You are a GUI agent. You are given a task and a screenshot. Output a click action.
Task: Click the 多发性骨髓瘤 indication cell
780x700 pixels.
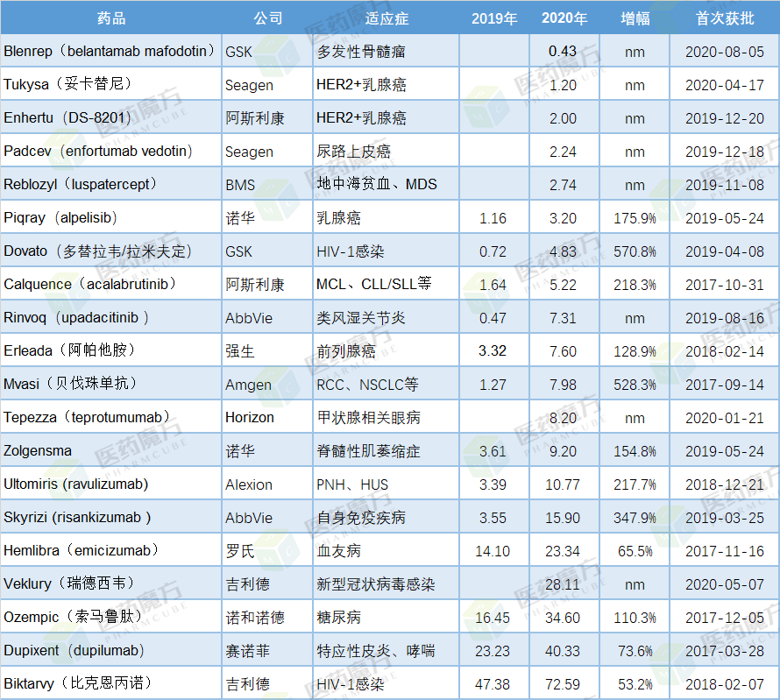click(386, 51)
